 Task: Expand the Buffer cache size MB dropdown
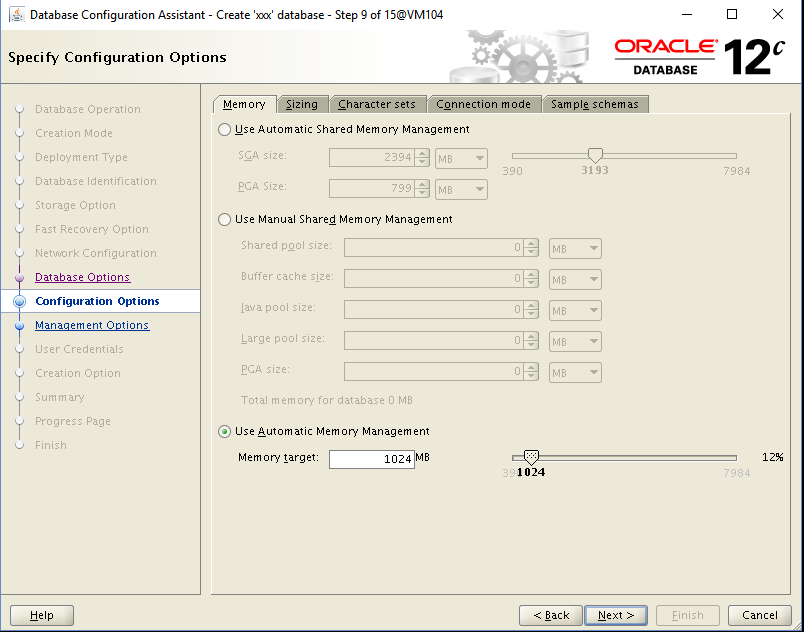tap(576, 279)
